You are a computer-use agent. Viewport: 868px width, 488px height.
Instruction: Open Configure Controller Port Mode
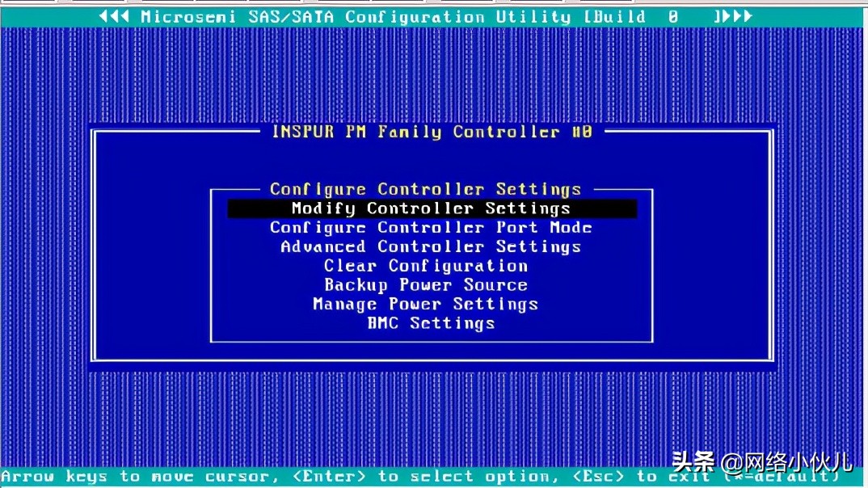pos(431,227)
